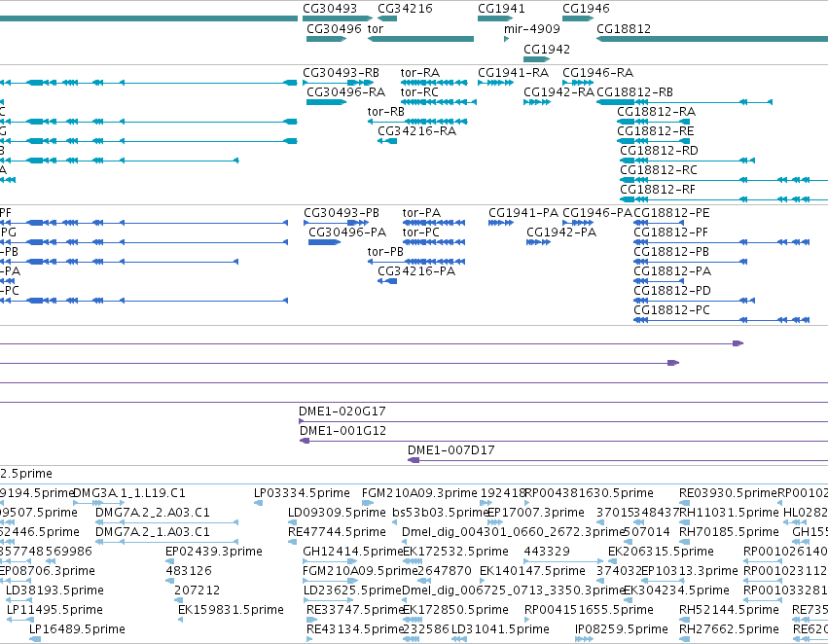Click the LP16489.5prime EST
This screenshot has width=828, height=644.
tap(35, 639)
